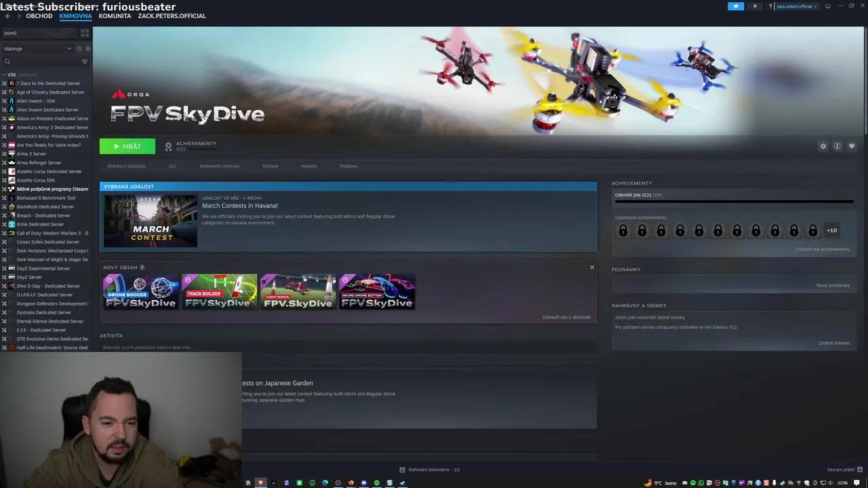The width and height of the screenshot is (868, 488).
Task: Click the megaphone announcements icon
Action: tap(736, 6)
